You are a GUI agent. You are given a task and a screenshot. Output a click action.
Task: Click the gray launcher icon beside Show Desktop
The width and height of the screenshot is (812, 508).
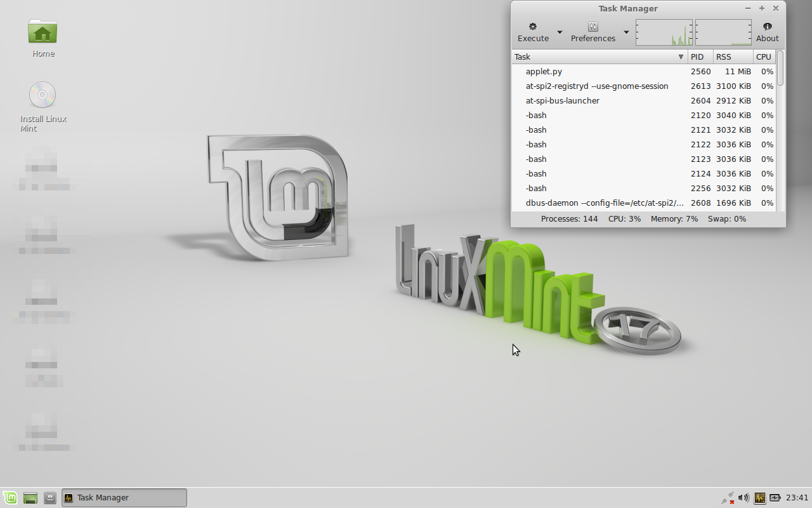[x=50, y=498]
